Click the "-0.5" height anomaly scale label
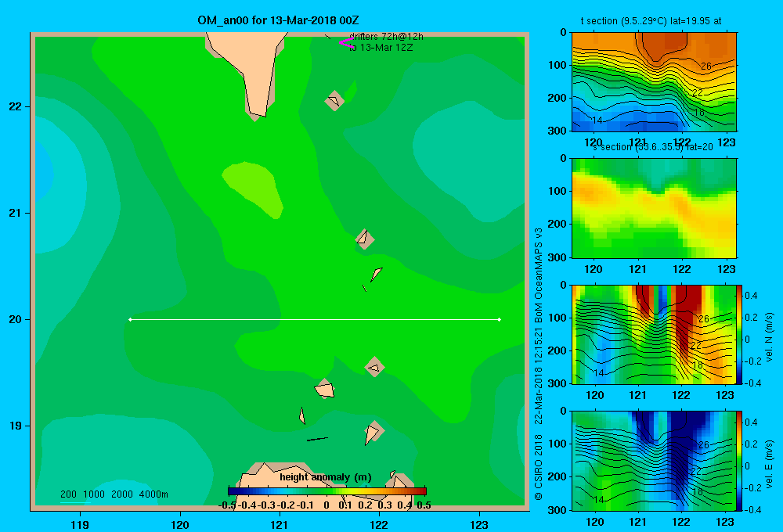Screen dimensions: 783x532 227,505
